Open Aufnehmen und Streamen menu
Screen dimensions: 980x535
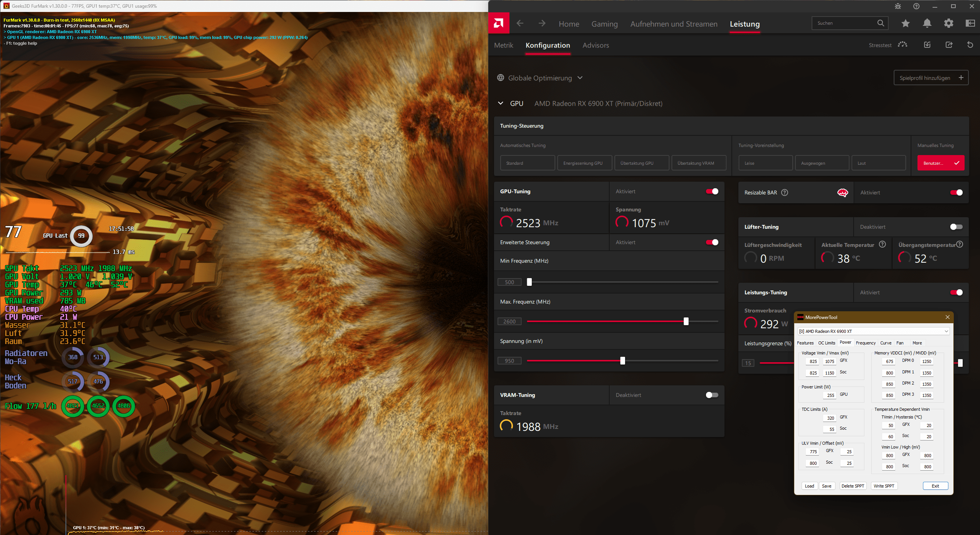point(674,24)
